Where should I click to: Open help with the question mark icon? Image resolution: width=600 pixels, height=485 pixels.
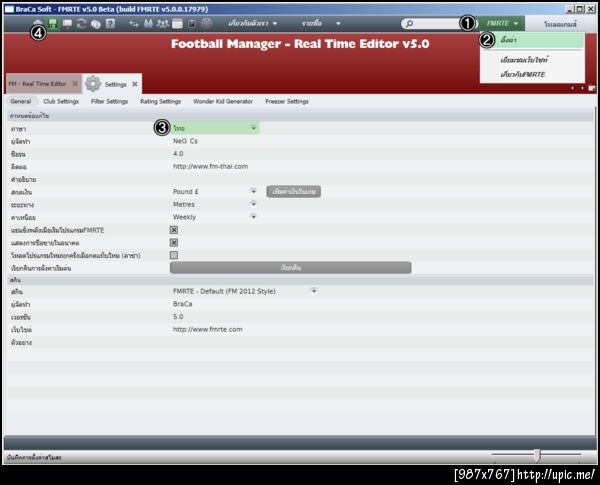point(110,24)
